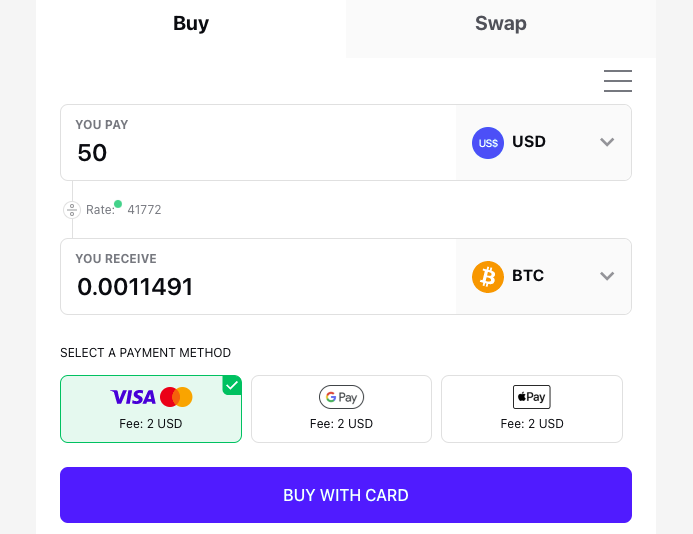This screenshot has width=693, height=534.
Task: Click the green checkmark on selected card
Action: 232,385
